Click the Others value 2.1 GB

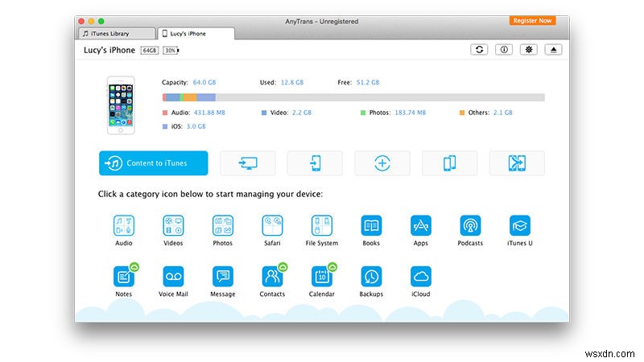tap(502, 113)
